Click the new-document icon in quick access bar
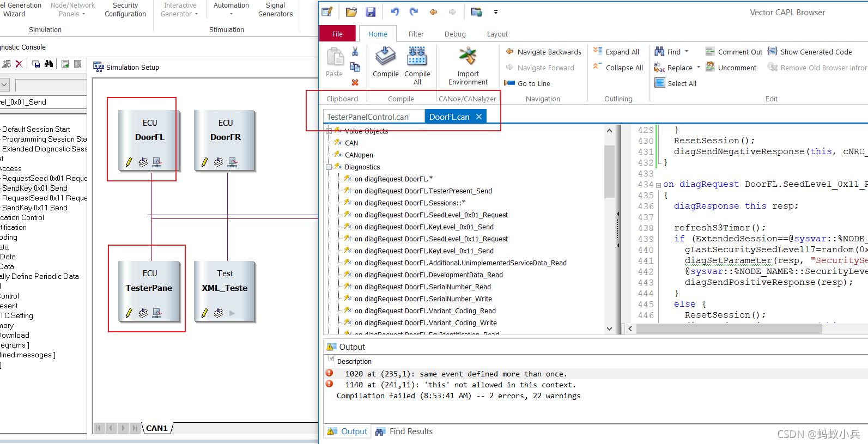The height and width of the screenshot is (444, 868). [327, 12]
